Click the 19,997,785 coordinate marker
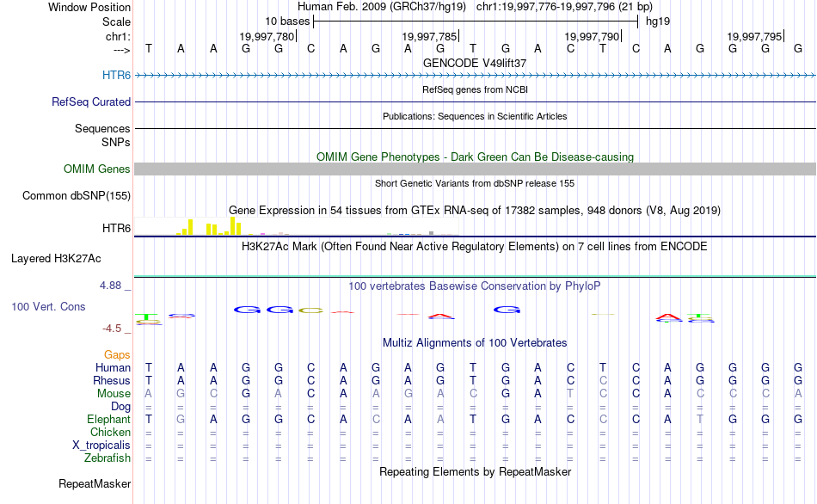The width and height of the screenshot is (817, 504). (430, 36)
